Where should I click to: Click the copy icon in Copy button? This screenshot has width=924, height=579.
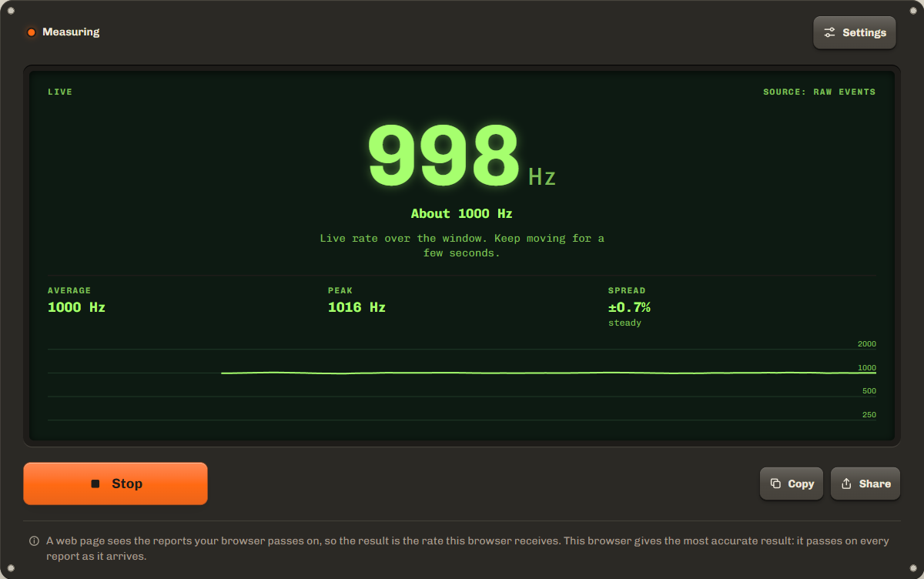point(775,484)
